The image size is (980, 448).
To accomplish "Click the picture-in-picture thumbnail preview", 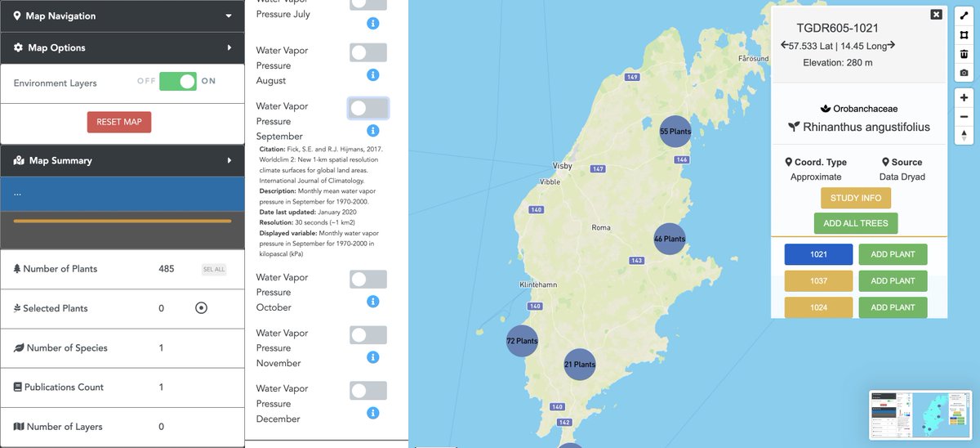I will pyautogui.click(x=920, y=414).
